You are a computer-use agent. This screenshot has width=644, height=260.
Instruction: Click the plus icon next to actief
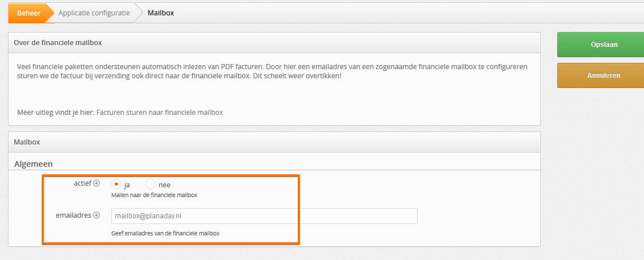96,183
